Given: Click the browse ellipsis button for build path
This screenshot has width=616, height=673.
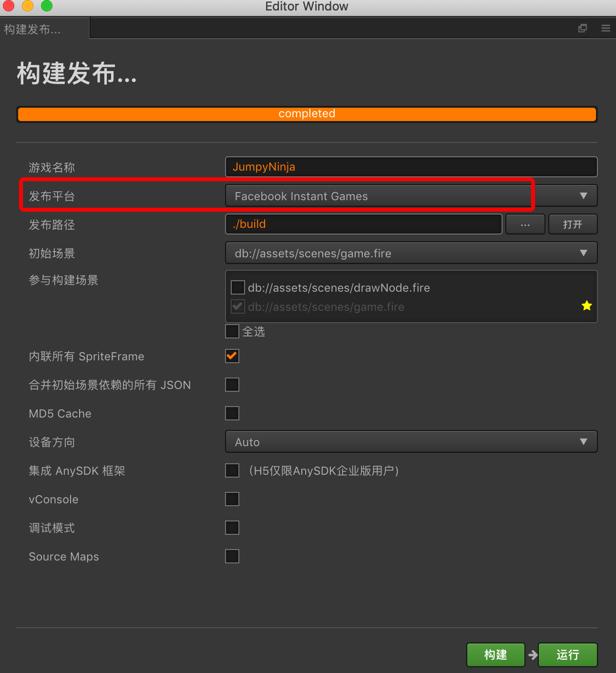Looking at the screenshot, I should click(x=525, y=224).
